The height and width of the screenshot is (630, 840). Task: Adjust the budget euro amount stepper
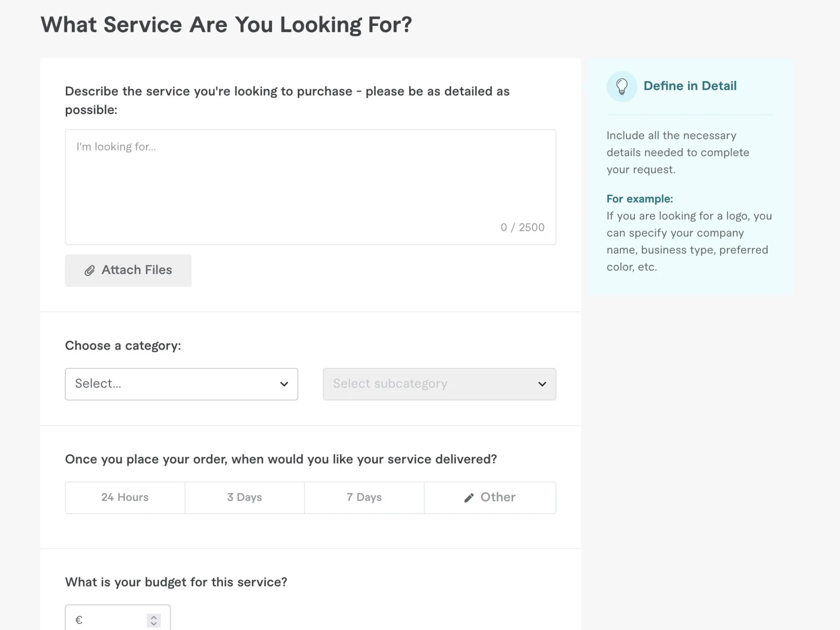pyautogui.click(x=153, y=620)
